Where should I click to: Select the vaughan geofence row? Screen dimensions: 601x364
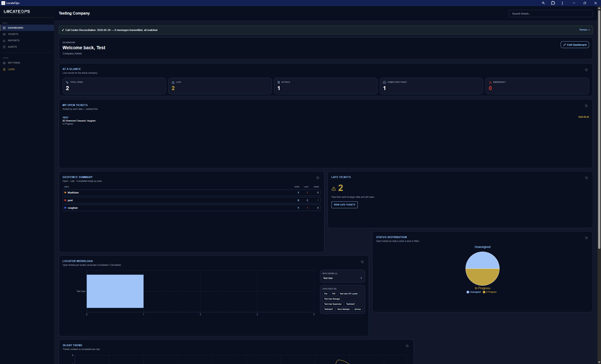pyautogui.click(x=192, y=208)
